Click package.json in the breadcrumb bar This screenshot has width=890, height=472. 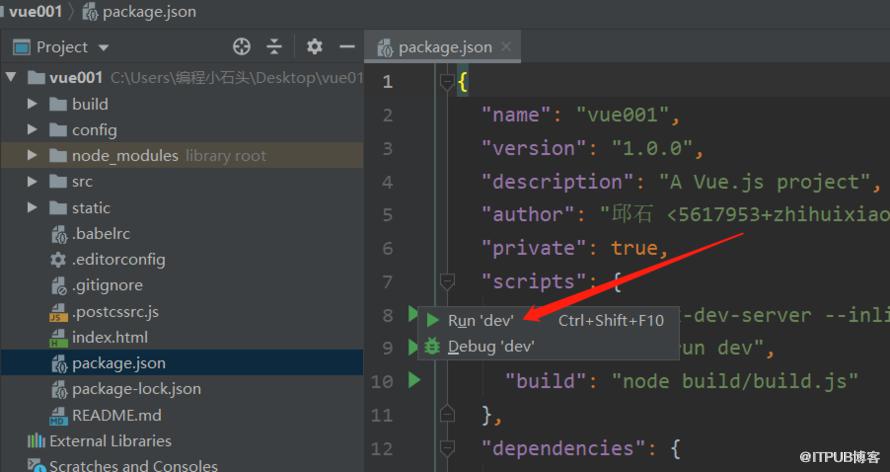click(x=149, y=12)
